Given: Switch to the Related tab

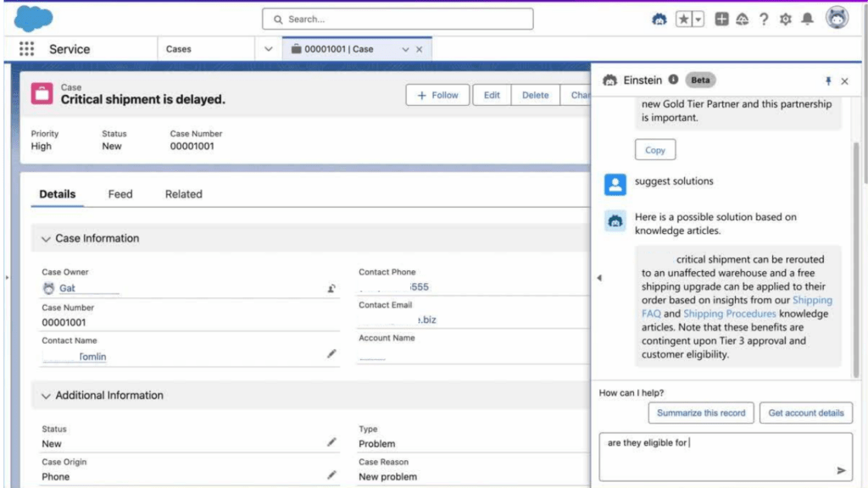Looking at the screenshot, I should click(183, 194).
